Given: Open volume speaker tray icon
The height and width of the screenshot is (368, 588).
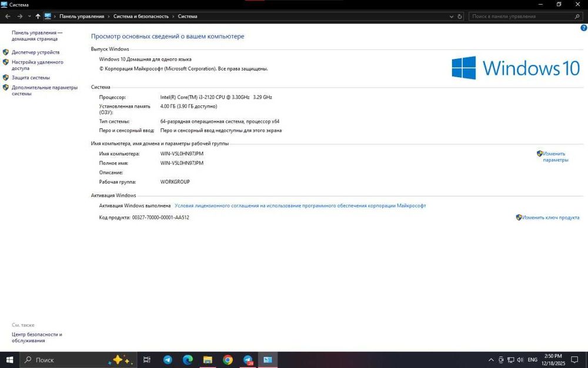Looking at the screenshot, I should [520, 360].
